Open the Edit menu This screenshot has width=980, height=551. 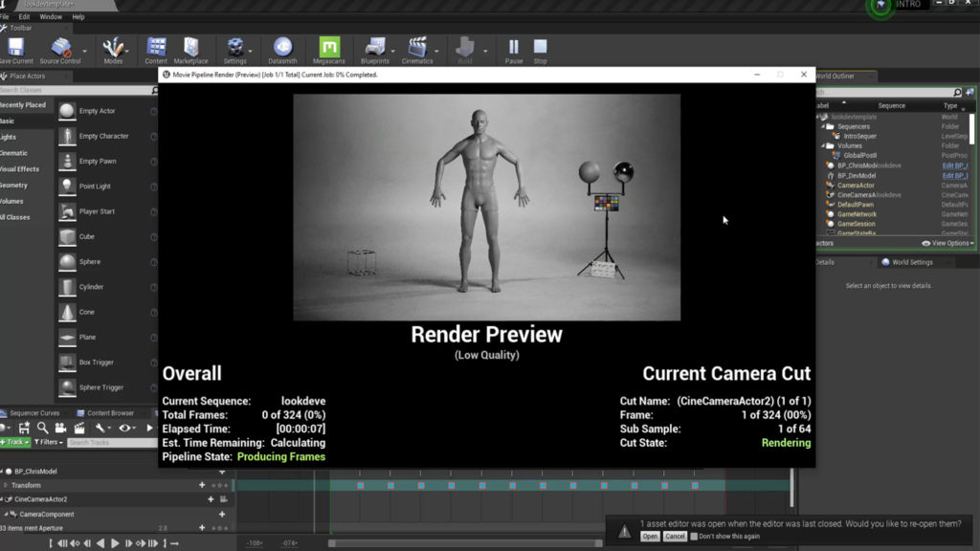[x=25, y=16]
